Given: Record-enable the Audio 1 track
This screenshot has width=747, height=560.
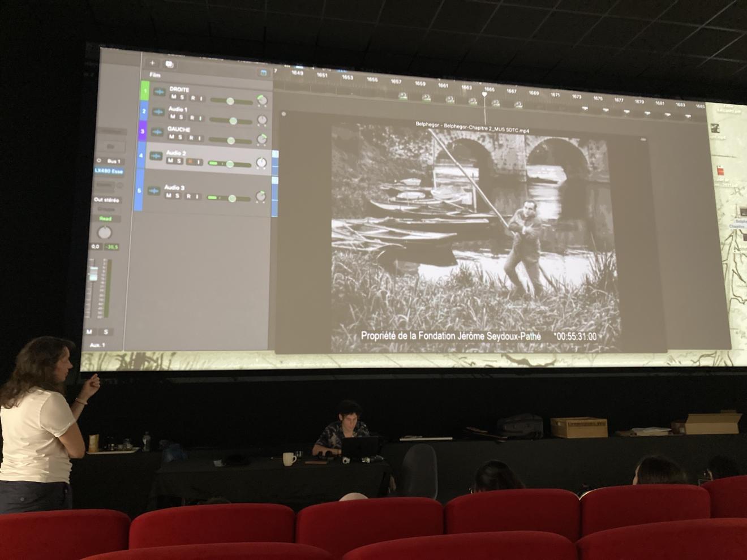Looking at the screenshot, I should (191, 118).
